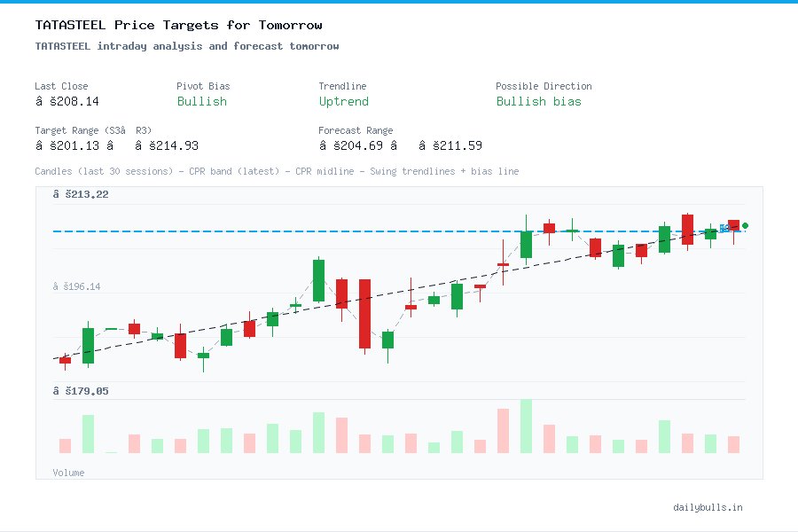The height and width of the screenshot is (532, 798).
Task: Click the TATASTEEL Price Targets title
Action: pos(177,25)
